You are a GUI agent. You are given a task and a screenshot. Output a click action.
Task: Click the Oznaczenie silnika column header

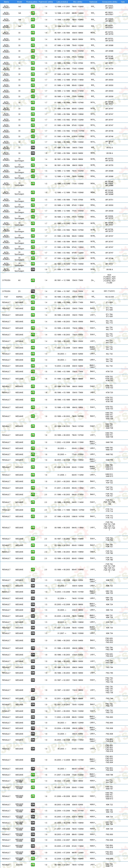coord(109,2)
